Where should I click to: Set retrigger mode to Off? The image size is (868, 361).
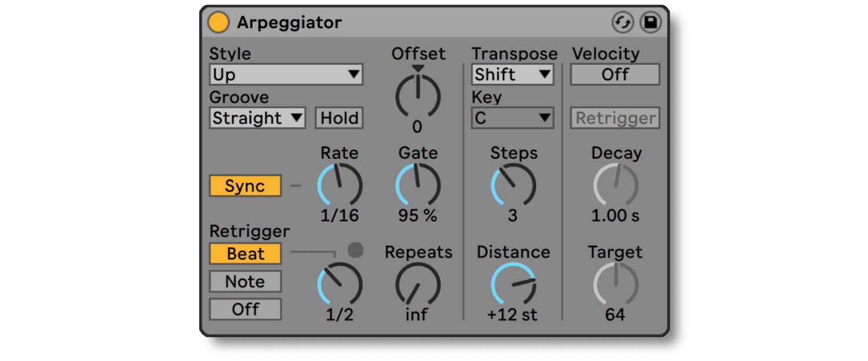tap(245, 309)
